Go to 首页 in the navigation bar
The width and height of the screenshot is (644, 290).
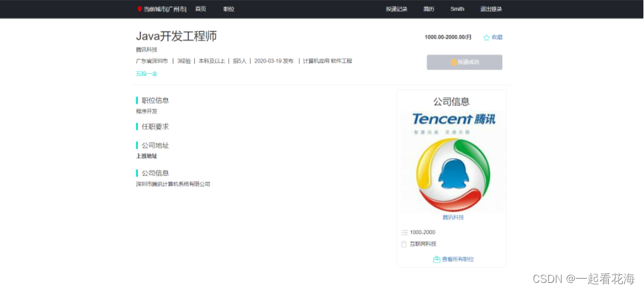(x=200, y=9)
